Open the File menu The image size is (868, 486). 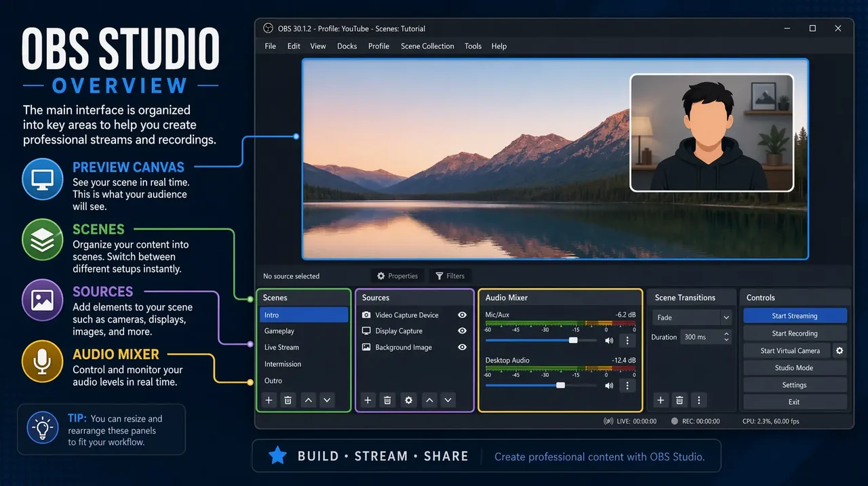270,46
